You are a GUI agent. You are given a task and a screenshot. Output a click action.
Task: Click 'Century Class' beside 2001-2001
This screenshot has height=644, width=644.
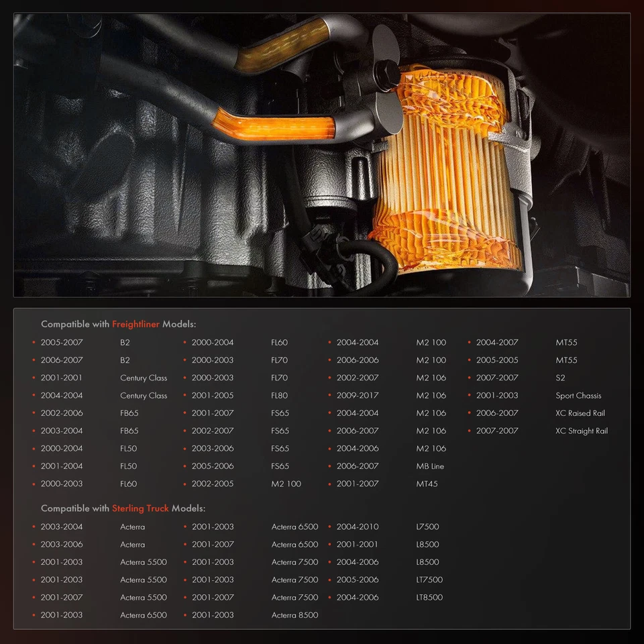coord(144,378)
